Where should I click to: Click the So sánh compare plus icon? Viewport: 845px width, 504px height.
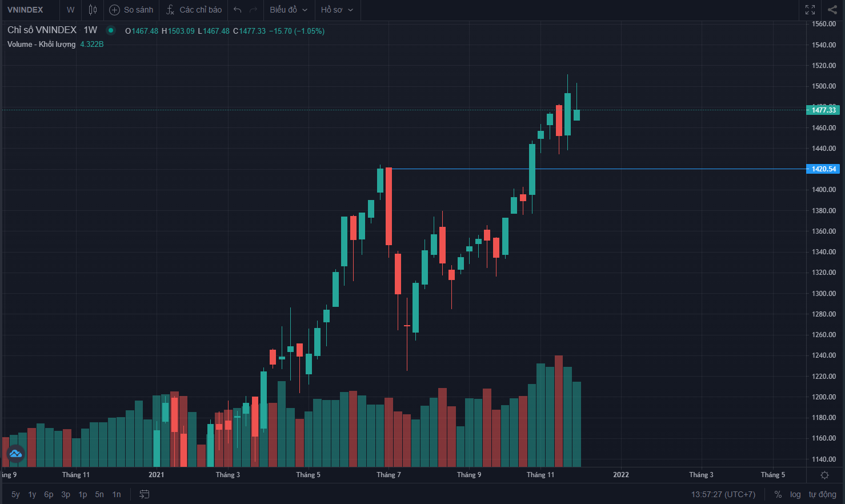click(114, 10)
